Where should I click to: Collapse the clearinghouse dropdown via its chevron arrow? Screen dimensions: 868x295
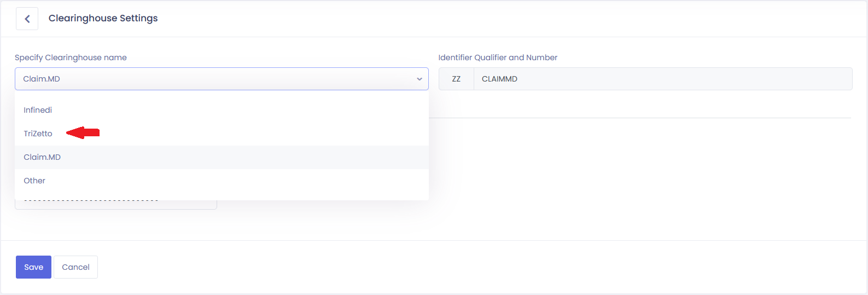coord(420,79)
